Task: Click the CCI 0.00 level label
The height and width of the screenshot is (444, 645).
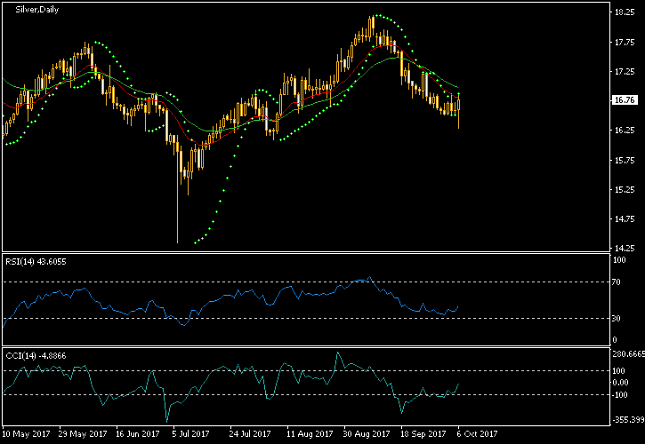Action: pyautogui.click(x=620, y=382)
